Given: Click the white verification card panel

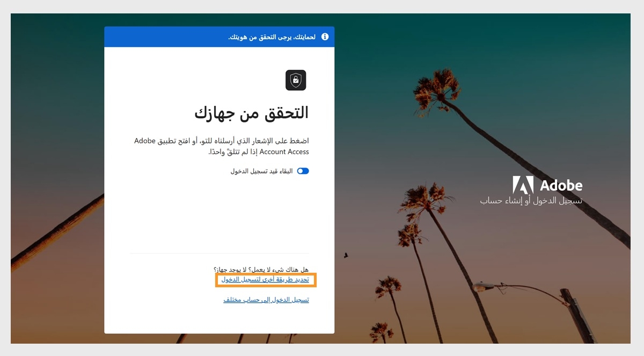Looking at the screenshot, I should click(220, 215).
